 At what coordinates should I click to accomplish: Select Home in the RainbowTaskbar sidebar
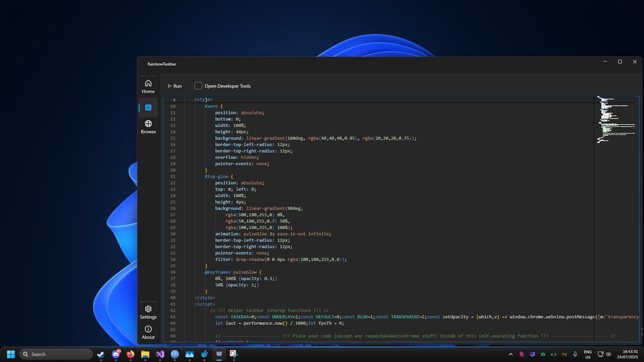tap(148, 86)
